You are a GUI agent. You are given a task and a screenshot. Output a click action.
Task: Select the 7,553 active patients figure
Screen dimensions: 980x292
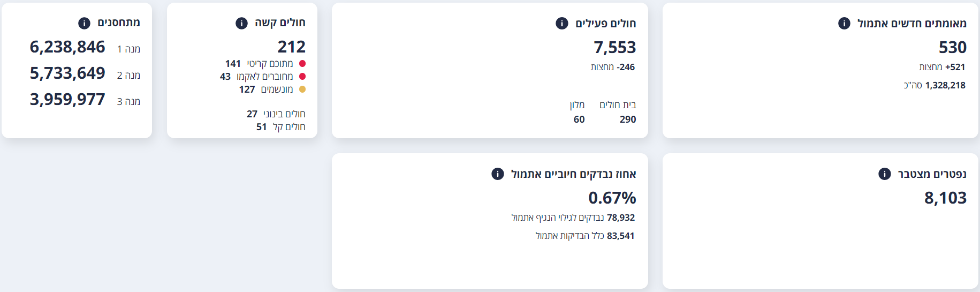(x=615, y=47)
